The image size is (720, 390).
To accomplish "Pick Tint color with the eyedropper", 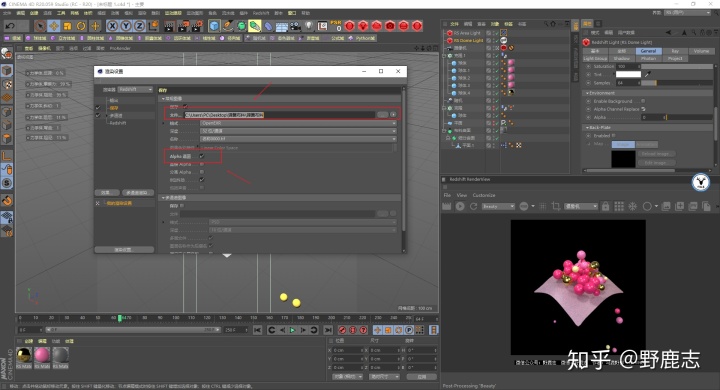I will [647, 74].
